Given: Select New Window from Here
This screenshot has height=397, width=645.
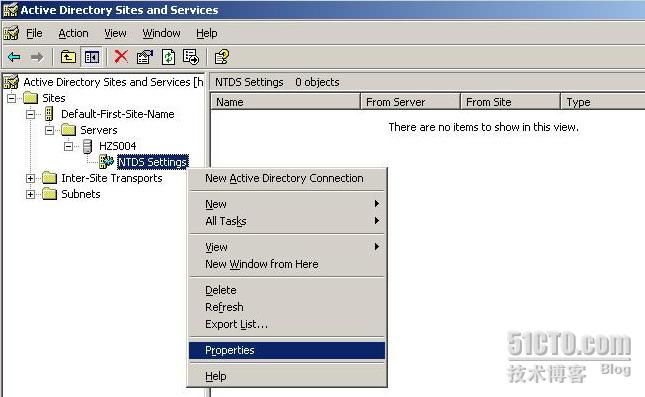Looking at the screenshot, I should [x=287, y=264].
